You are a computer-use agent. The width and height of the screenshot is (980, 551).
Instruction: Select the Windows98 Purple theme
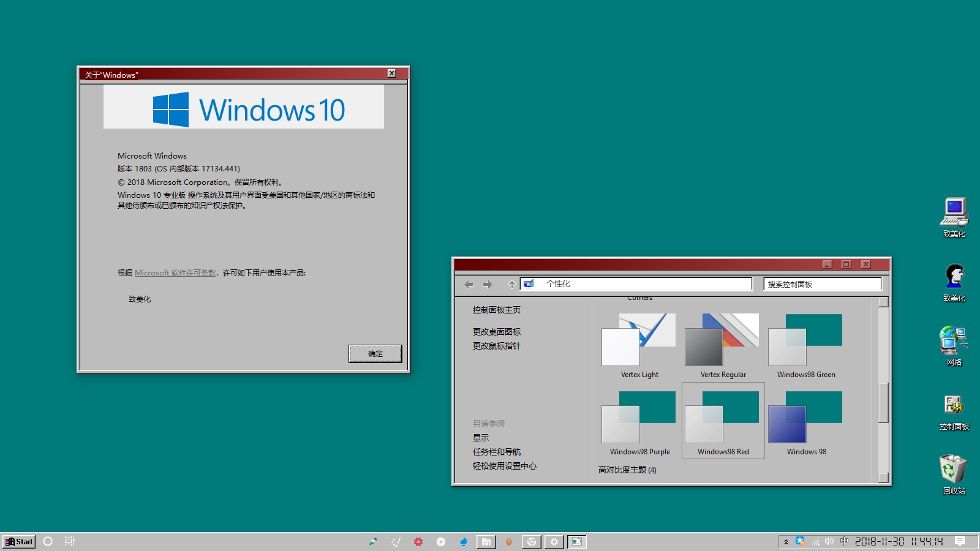pos(639,422)
